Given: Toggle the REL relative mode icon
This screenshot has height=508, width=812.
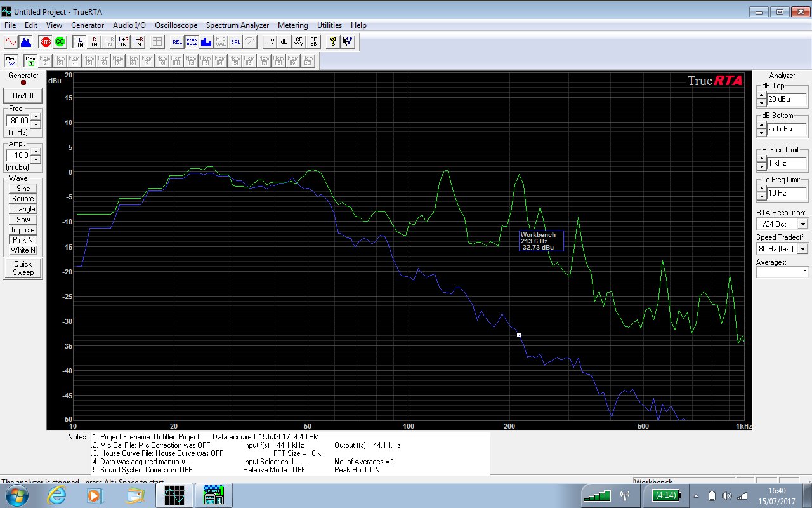Looking at the screenshot, I should tap(177, 42).
